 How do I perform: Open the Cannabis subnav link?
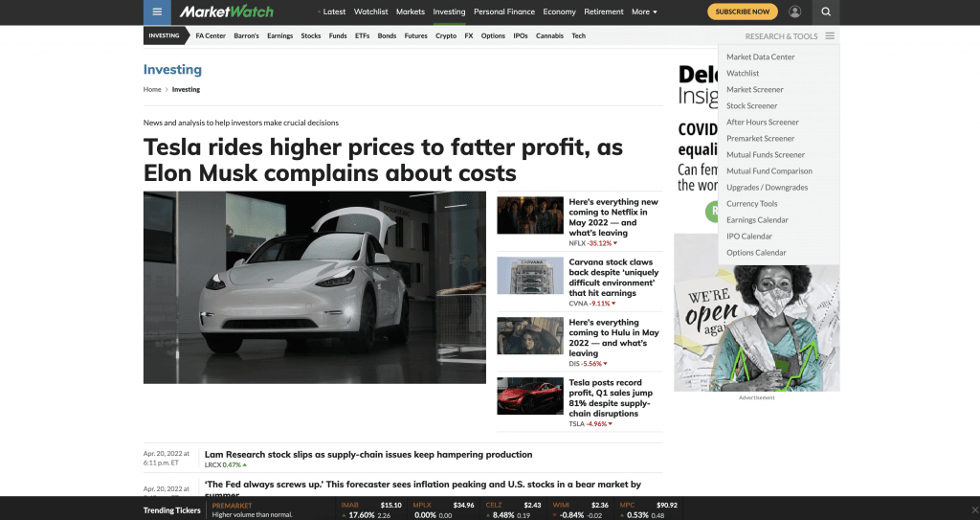549,36
